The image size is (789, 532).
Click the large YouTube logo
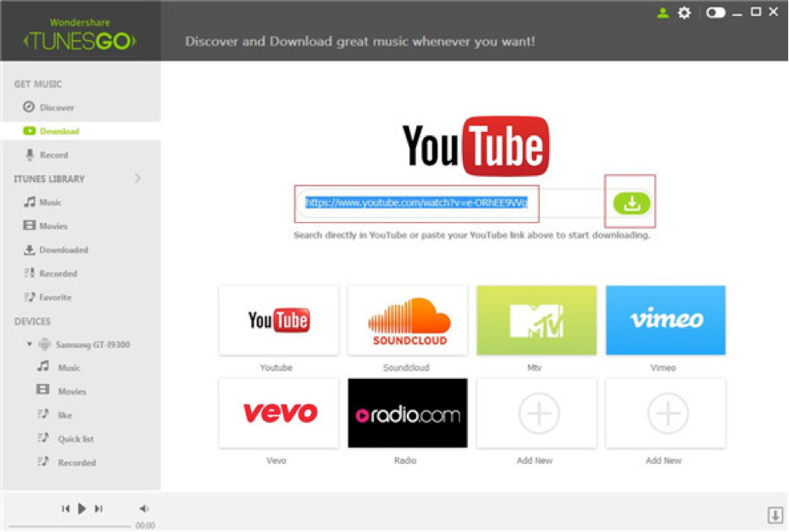pyautogui.click(x=476, y=146)
